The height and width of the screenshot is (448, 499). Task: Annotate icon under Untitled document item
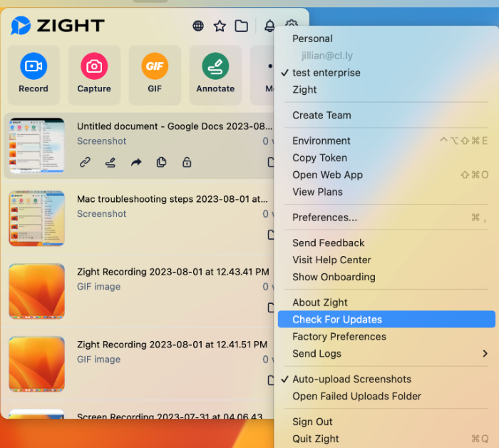point(110,163)
